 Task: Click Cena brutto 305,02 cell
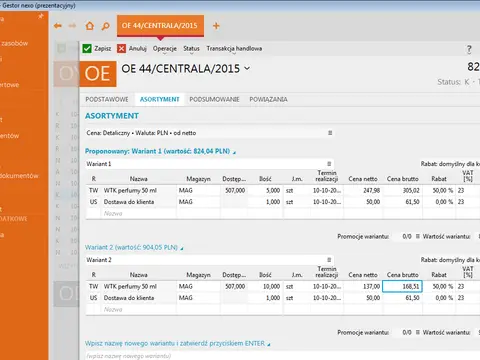pos(402,190)
